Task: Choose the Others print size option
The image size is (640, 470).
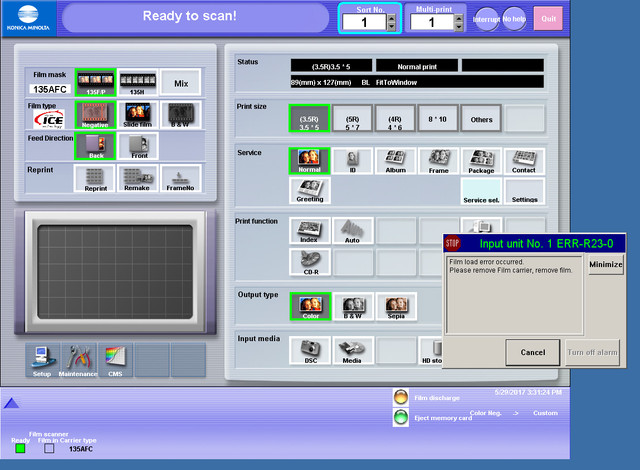Action: 481,118
